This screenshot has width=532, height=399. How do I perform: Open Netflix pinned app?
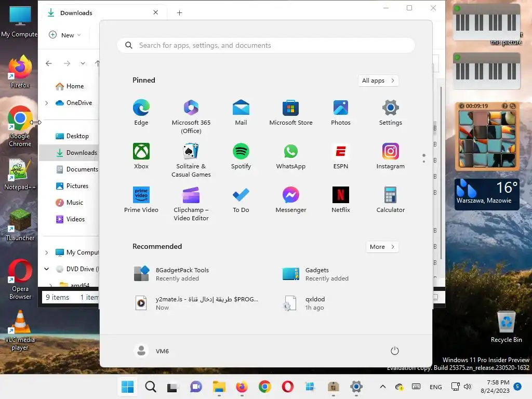pyautogui.click(x=341, y=200)
